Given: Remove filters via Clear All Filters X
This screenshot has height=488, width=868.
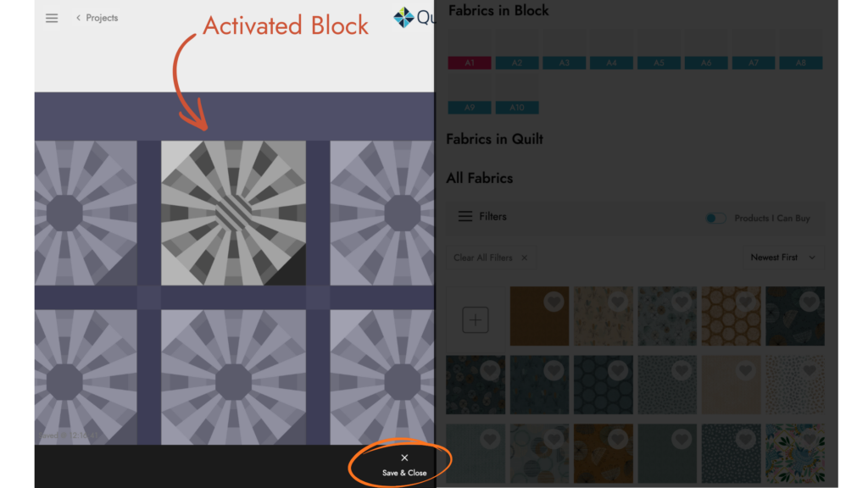Looking at the screenshot, I should click(x=524, y=258).
